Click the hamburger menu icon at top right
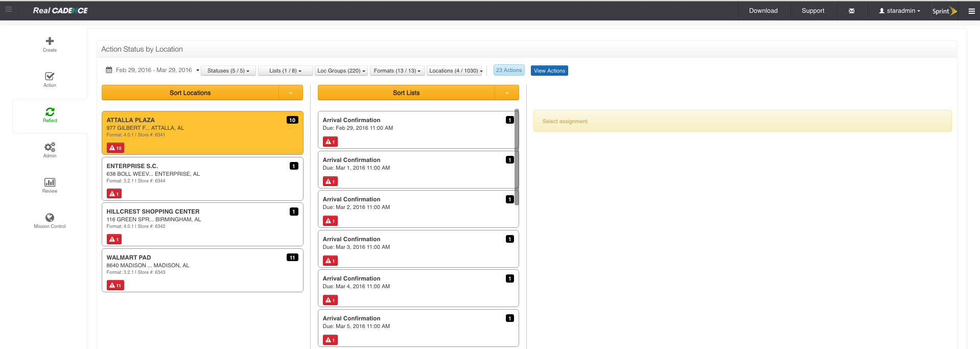The height and width of the screenshot is (349, 980). click(971, 11)
